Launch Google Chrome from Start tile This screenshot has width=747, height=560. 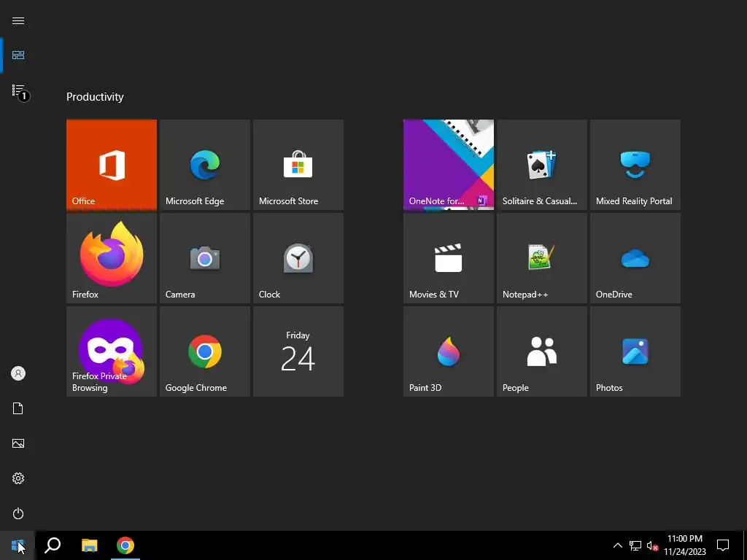point(205,351)
